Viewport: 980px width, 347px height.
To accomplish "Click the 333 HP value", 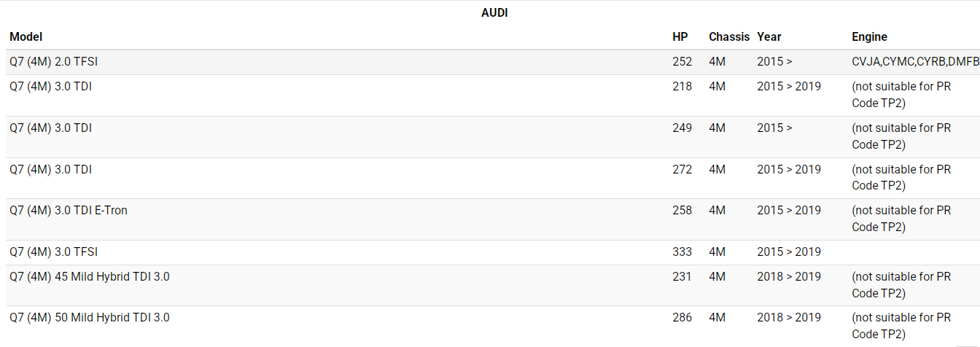I will [682, 252].
